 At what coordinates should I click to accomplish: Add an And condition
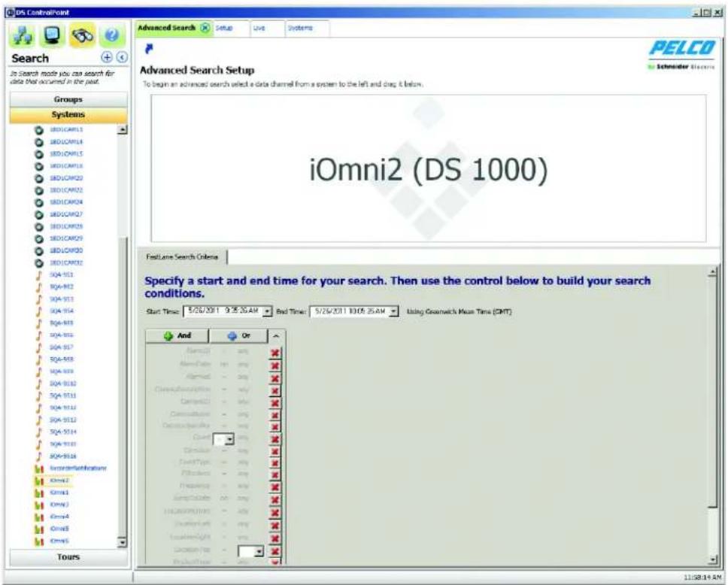coord(177,335)
